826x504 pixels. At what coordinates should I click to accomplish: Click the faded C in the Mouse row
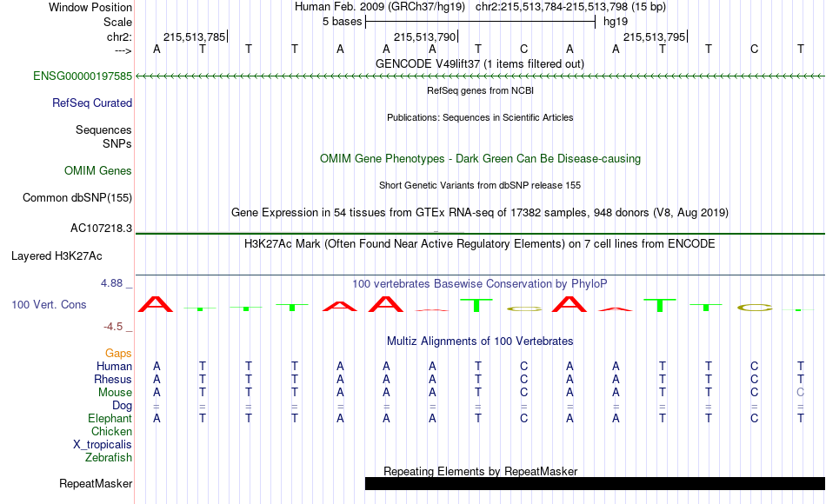coord(800,393)
